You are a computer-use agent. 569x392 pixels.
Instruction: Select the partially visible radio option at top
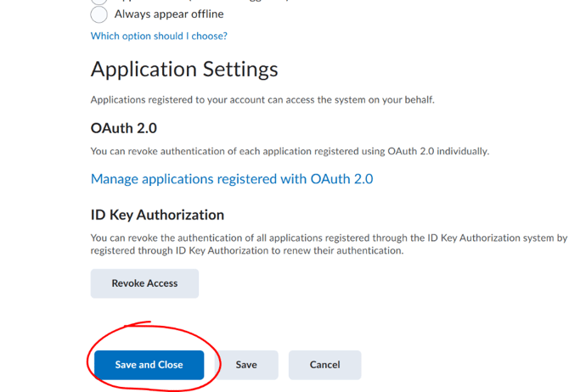(x=99, y=2)
